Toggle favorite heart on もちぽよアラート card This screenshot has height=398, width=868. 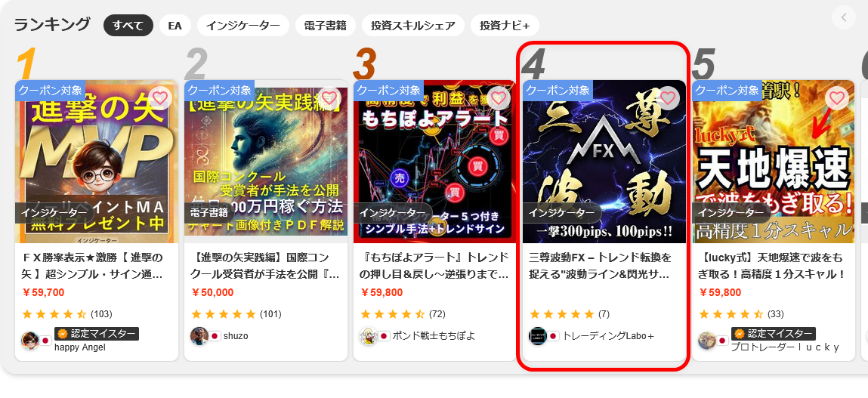(x=499, y=98)
